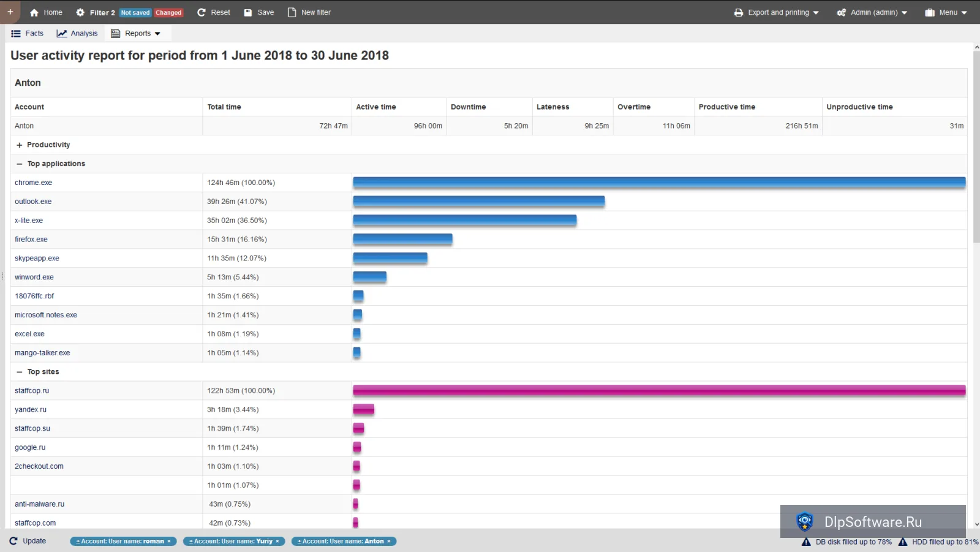Click x-lite.exe in applications list
This screenshot has width=980, height=552.
(29, 221)
